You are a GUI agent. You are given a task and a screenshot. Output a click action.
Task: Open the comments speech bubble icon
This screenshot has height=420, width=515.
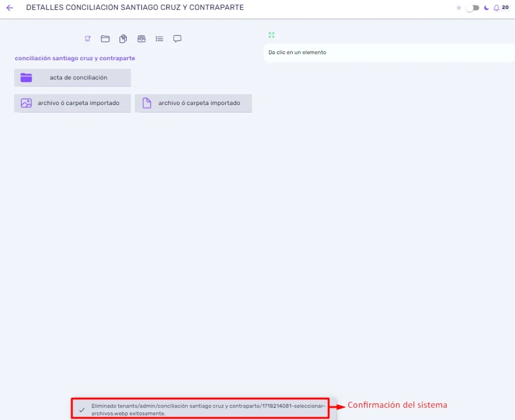[x=178, y=39]
